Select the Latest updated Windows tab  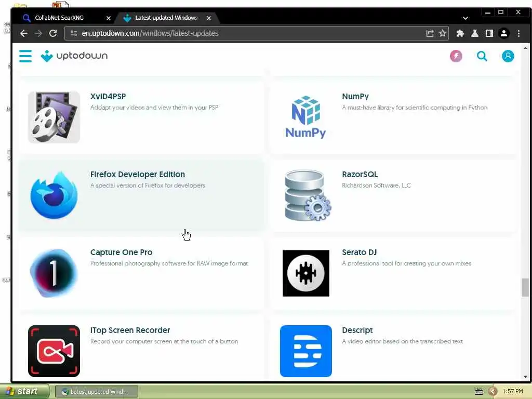point(166,18)
